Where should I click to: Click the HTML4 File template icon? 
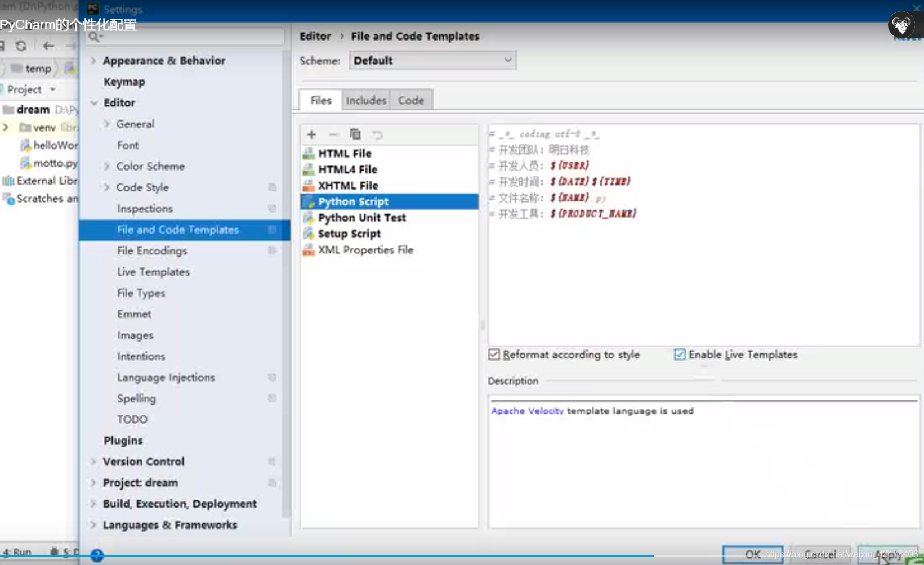point(309,169)
